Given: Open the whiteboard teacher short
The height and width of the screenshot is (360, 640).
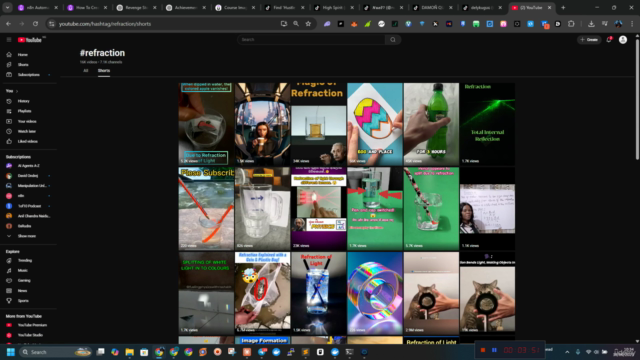Looking at the screenshot, I should click(x=487, y=209).
